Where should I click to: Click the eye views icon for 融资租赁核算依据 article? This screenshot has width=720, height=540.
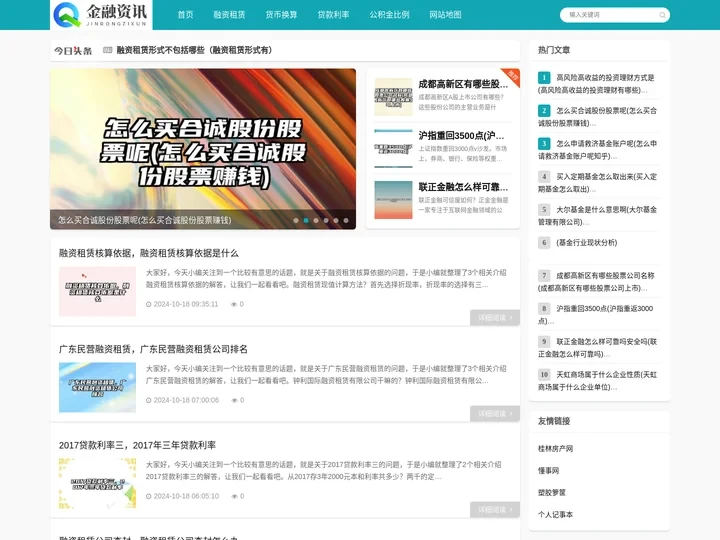click(x=234, y=304)
